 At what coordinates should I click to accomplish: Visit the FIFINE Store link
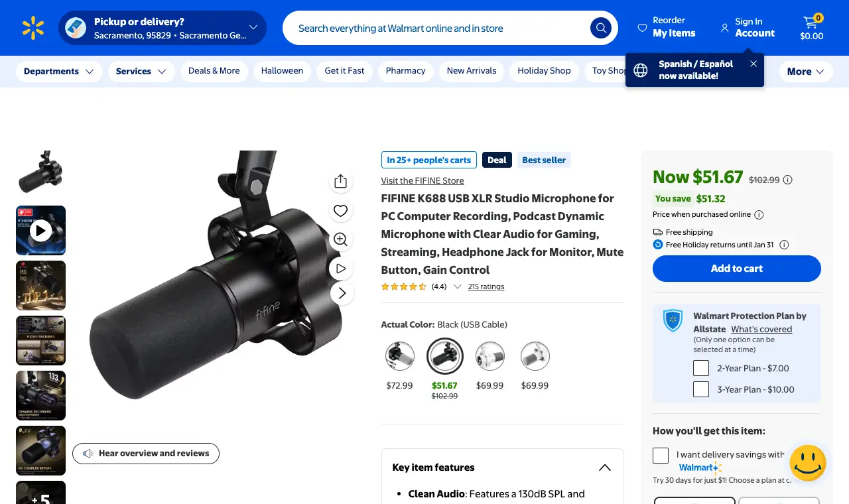(x=423, y=181)
